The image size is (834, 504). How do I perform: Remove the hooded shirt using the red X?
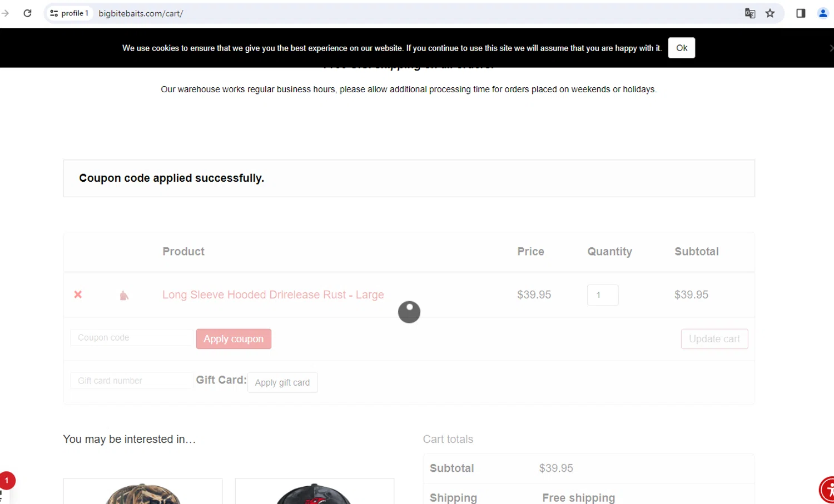tap(78, 295)
